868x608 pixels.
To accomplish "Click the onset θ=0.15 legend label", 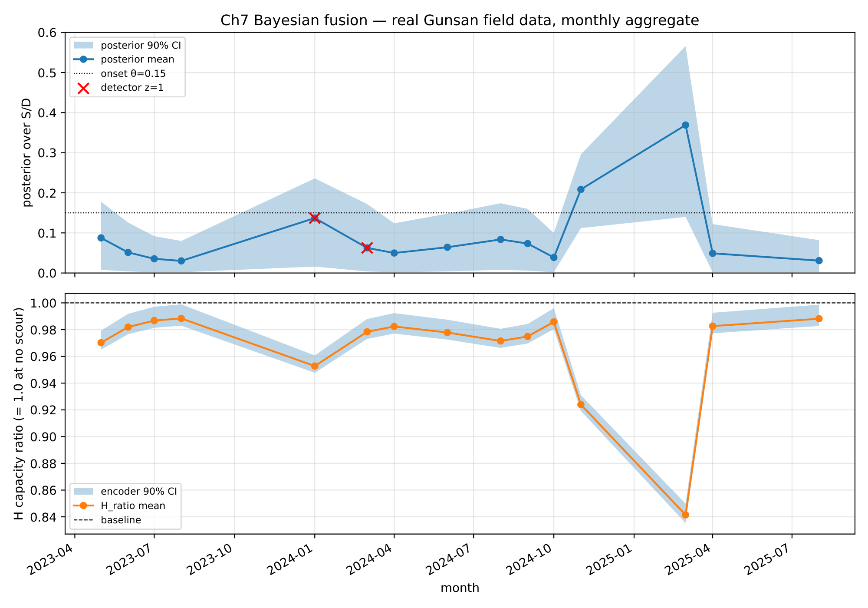I will (133, 74).
